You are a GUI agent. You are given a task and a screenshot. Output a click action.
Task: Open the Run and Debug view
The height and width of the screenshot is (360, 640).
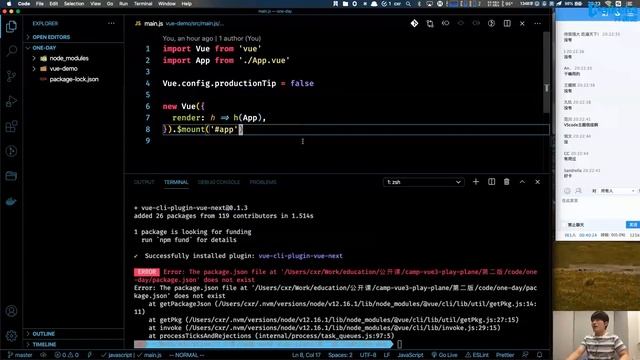click(11, 101)
